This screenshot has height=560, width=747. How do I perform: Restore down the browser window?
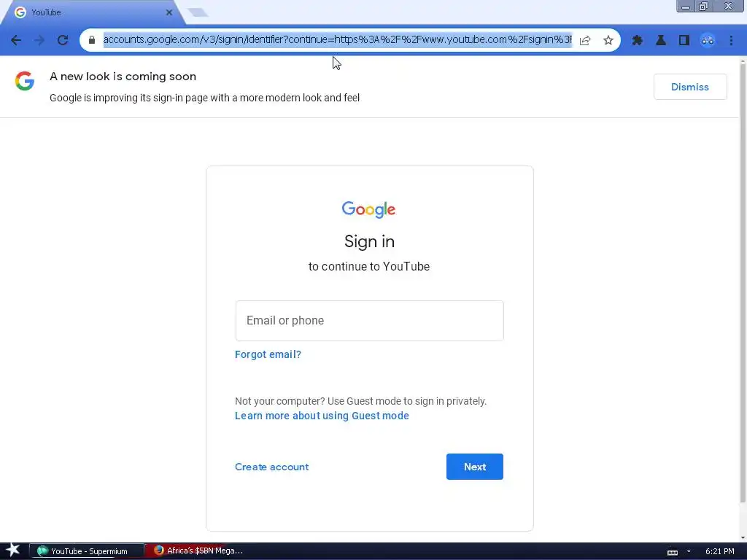(x=704, y=6)
